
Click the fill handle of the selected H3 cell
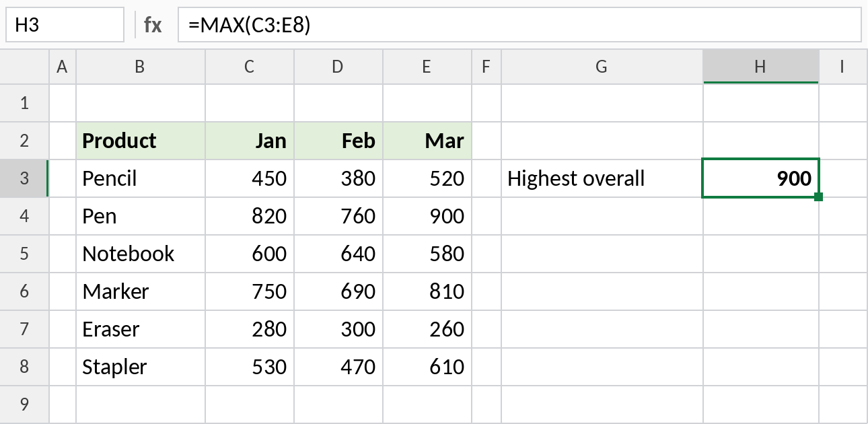pyautogui.click(x=819, y=197)
